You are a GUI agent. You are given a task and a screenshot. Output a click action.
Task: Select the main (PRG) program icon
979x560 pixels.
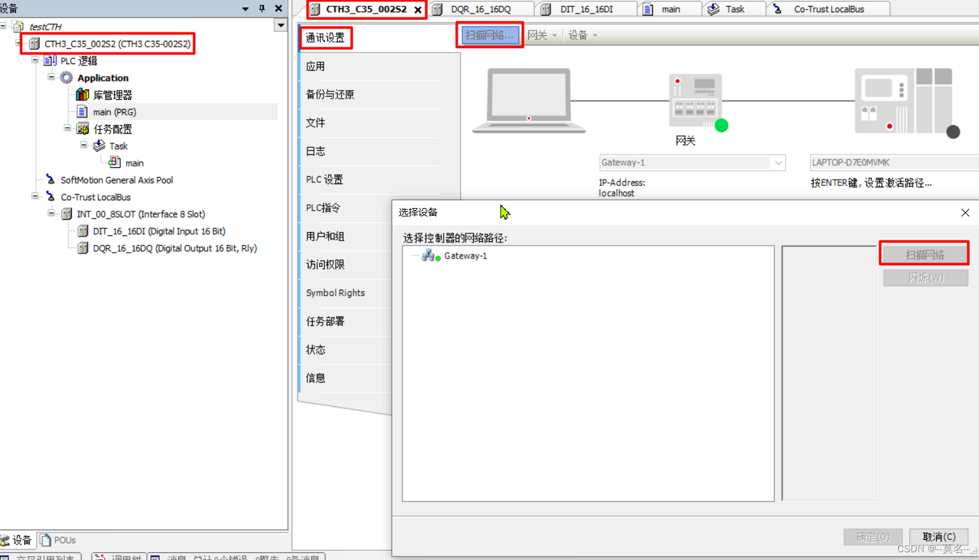coord(82,111)
